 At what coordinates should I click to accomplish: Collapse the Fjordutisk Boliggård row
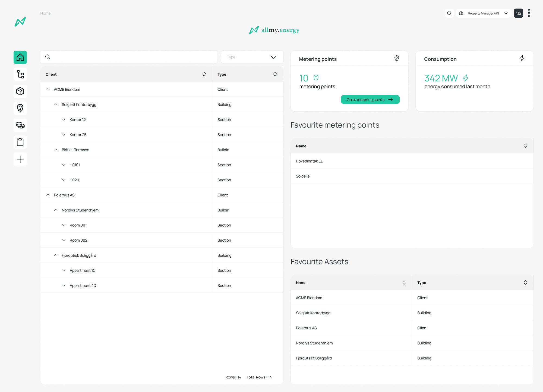tap(56, 255)
